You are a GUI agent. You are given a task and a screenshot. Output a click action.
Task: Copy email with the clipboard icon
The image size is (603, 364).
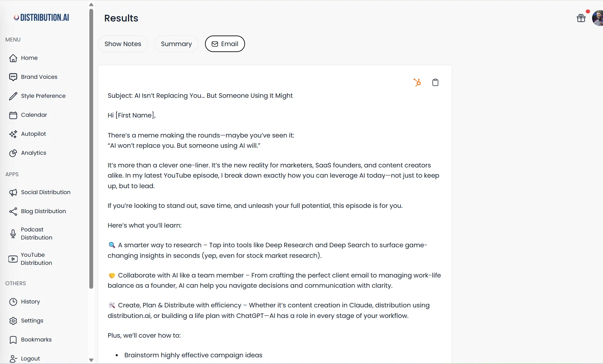(x=435, y=82)
